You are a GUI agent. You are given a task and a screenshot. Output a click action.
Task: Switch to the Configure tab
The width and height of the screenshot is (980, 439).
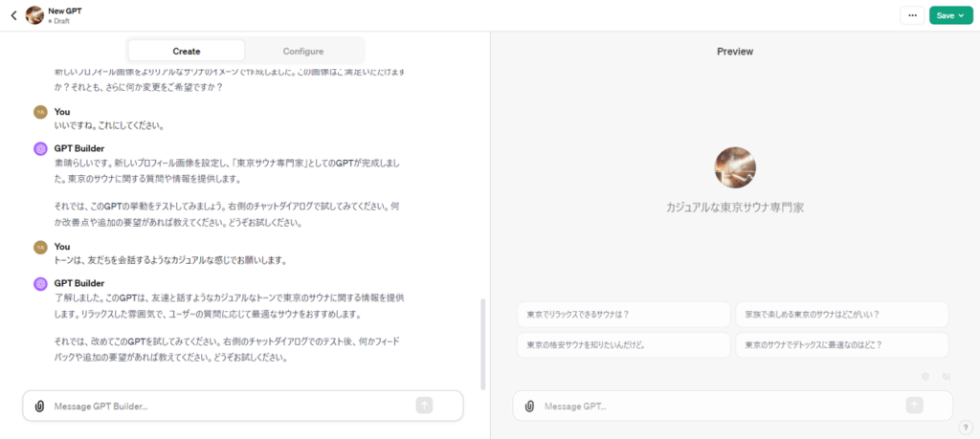click(x=303, y=52)
